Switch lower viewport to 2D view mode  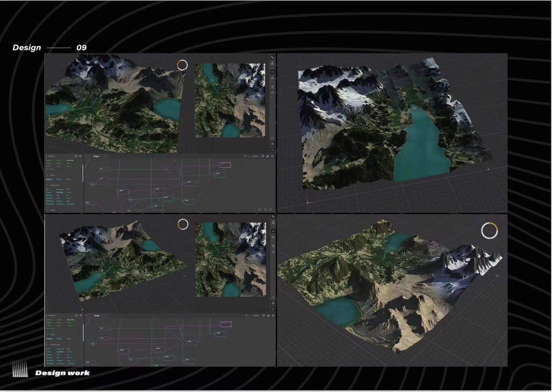[273, 231]
